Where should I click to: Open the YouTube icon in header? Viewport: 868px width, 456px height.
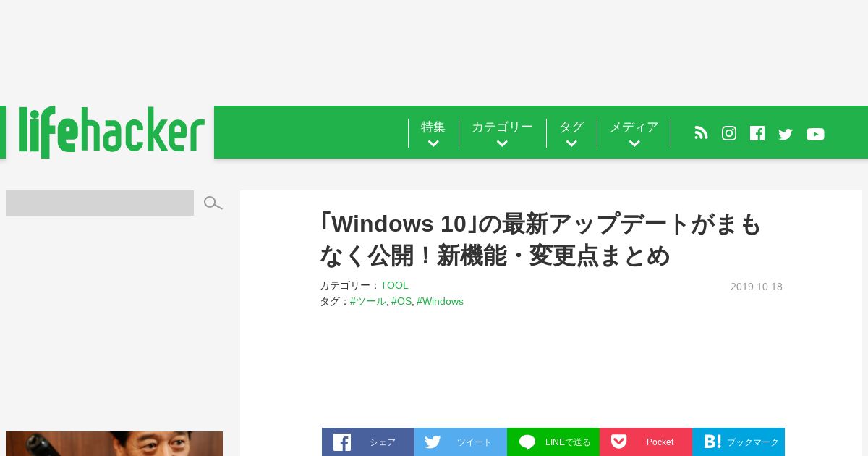[815, 134]
